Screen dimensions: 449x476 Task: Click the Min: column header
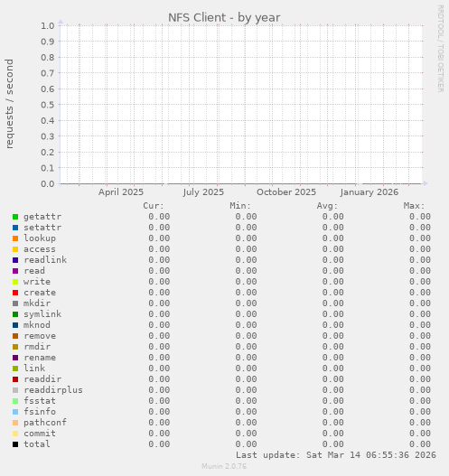point(240,206)
